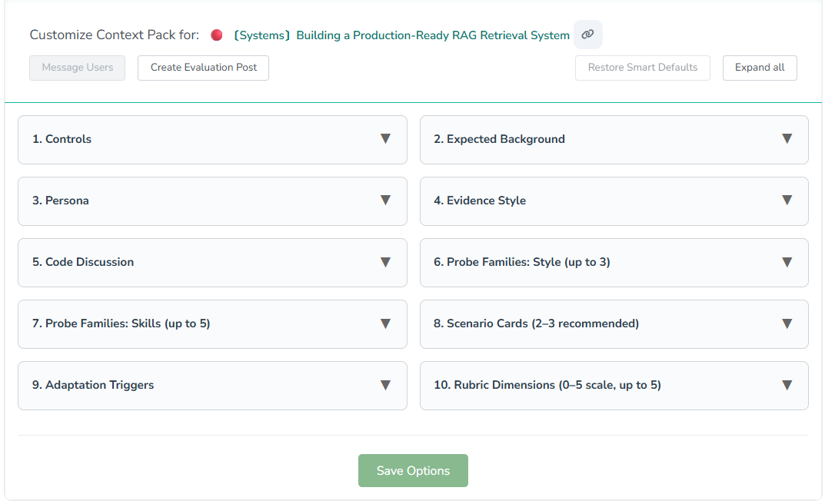This screenshot has height=504, width=825.
Task: Show the Code Discussion section contents
Action: [385, 262]
